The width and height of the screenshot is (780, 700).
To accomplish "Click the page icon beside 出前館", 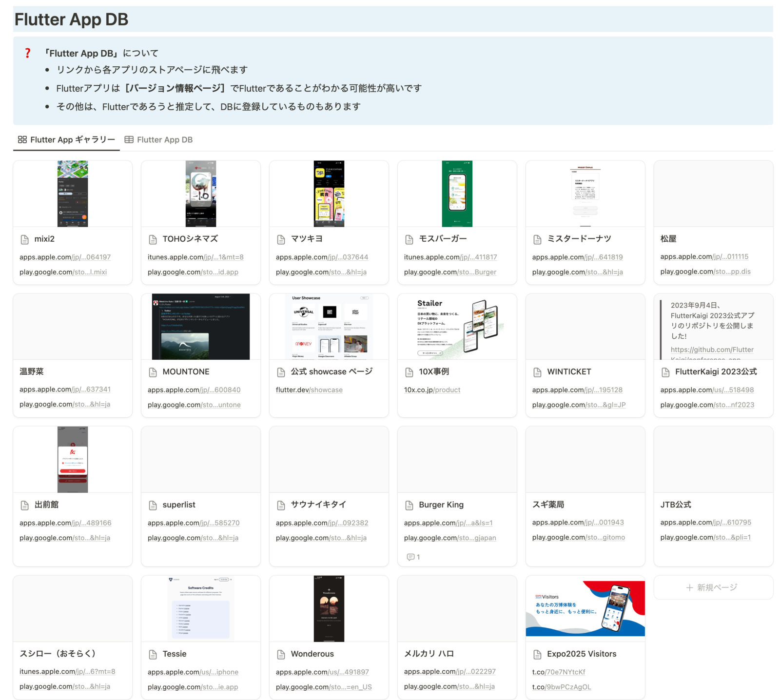I will coord(25,505).
